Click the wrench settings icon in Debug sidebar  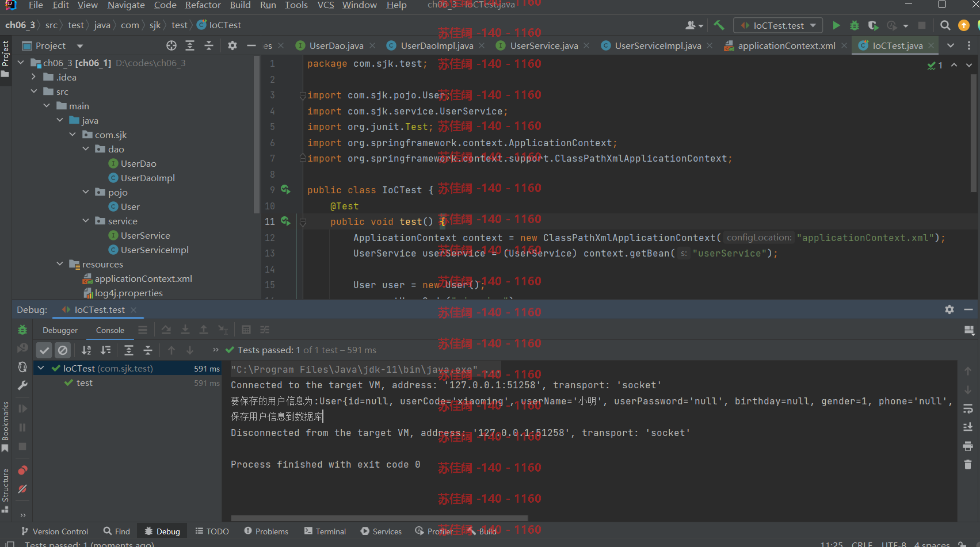pos(22,385)
